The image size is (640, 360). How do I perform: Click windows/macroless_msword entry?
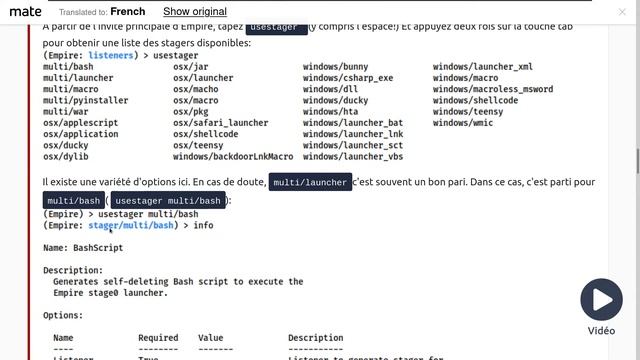493,89
